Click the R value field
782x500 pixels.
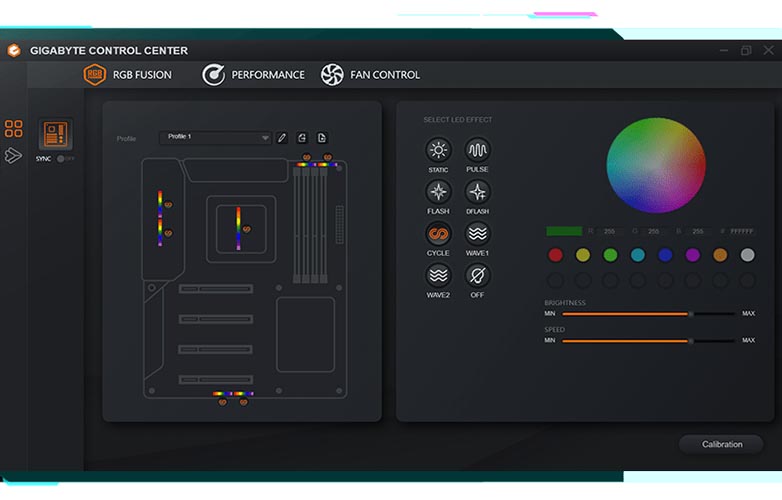tap(609, 231)
